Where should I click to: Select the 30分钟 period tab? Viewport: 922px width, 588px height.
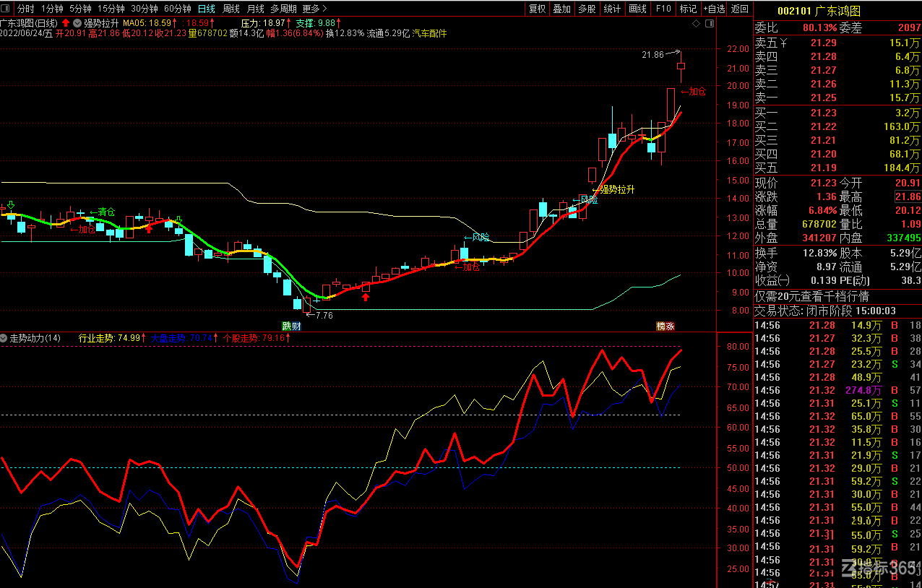tap(145, 9)
